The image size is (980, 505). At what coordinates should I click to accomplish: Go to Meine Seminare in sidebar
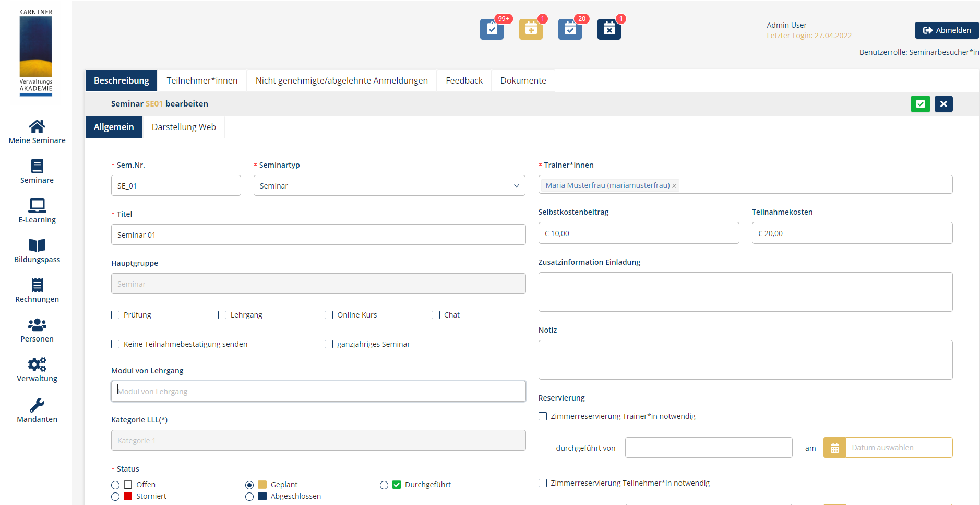tap(37, 132)
